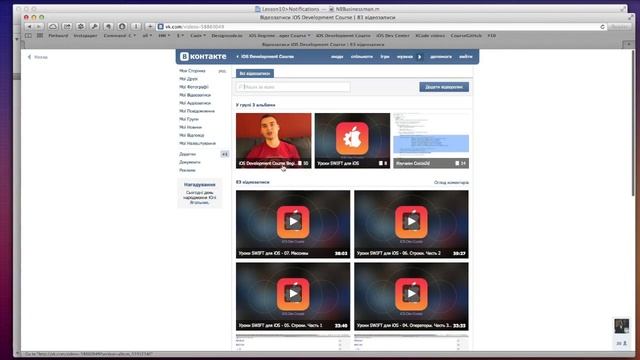The width and height of the screenshot is (640, 360).
Task: Open 'Мої Новини' in left sidebar
Action: pos(190,127)
